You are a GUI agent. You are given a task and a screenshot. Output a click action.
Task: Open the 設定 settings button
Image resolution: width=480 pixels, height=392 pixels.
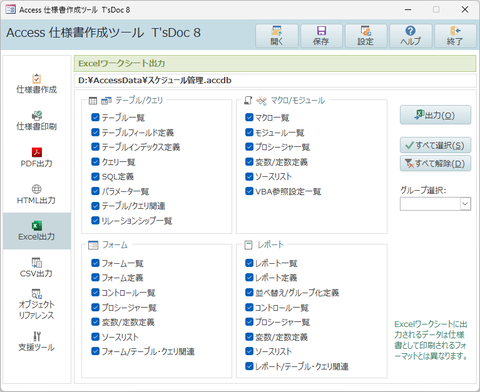point(366,36)
